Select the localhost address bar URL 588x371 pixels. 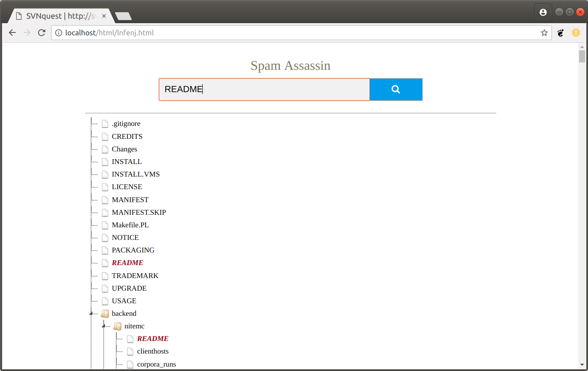pyautogui.click(x=109, y=33)
